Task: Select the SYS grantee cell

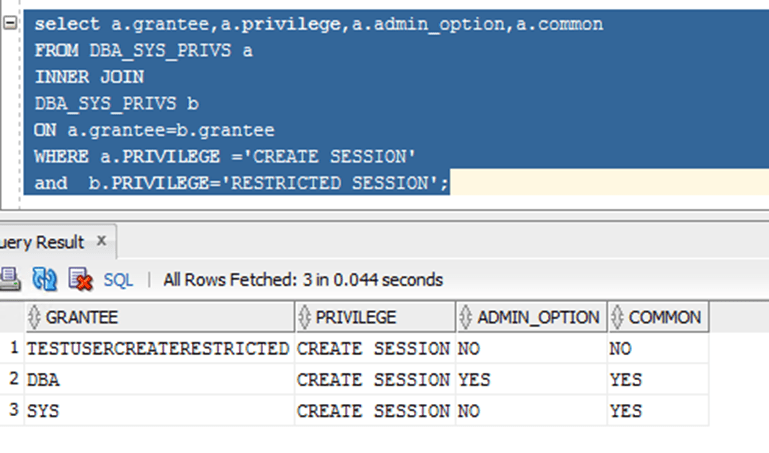Action: [x=45, y=411]
